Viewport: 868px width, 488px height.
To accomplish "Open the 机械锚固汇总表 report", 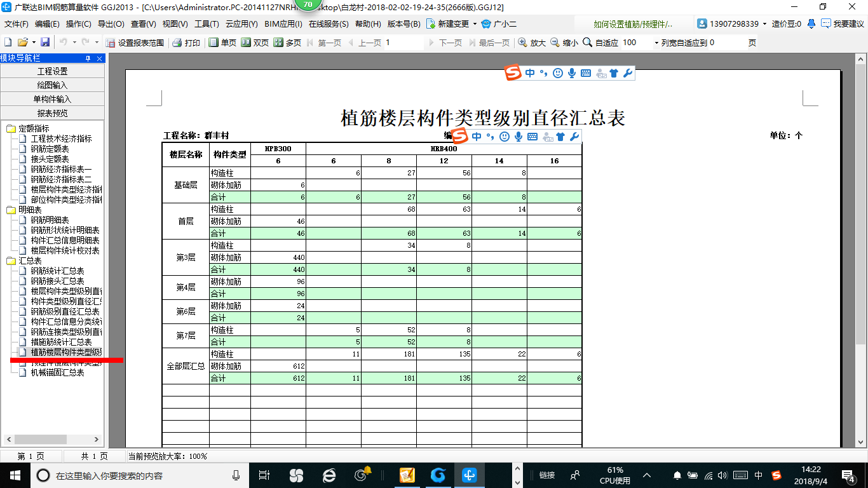I will (x=57, y=372).
